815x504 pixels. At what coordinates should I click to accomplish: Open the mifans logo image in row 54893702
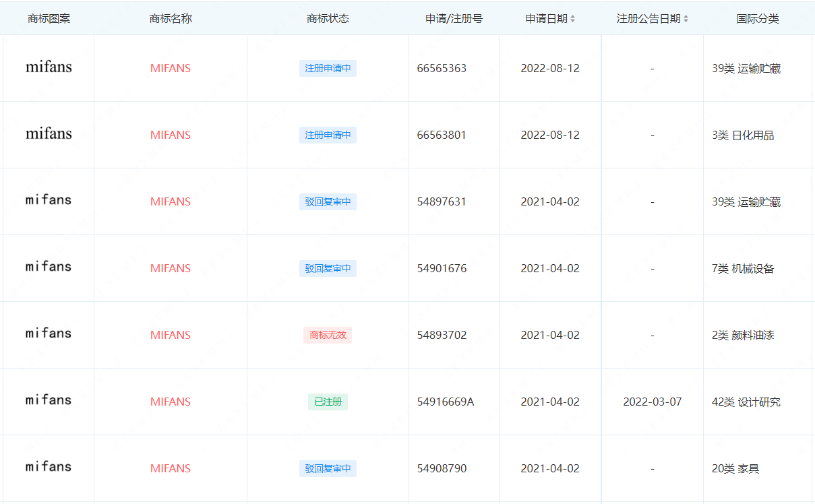click(x=49, y=334)
